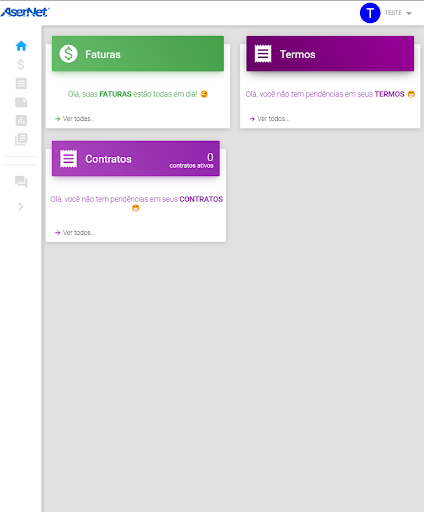Click the AserNet logo

(x=25, y=12)
